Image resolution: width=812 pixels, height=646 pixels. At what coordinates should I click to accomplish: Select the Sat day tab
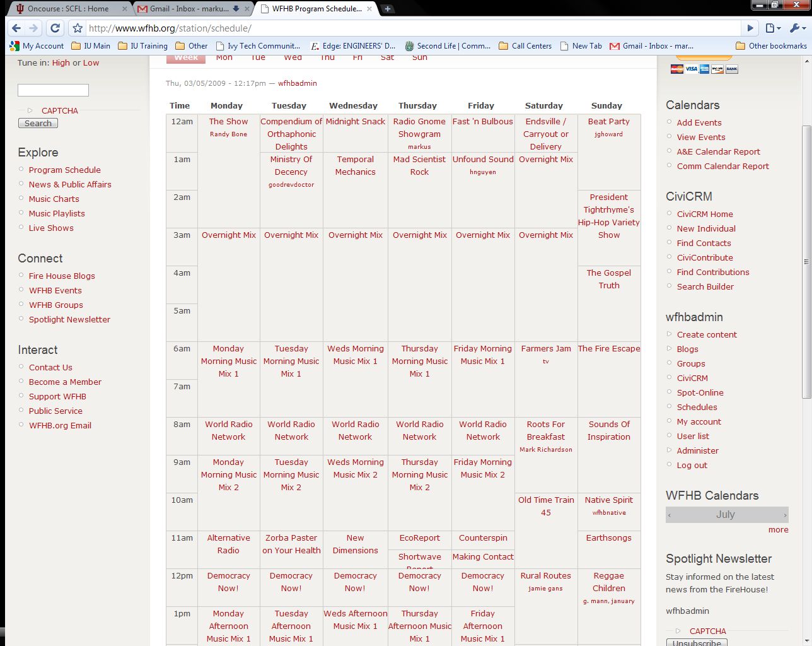coord(387,57)
